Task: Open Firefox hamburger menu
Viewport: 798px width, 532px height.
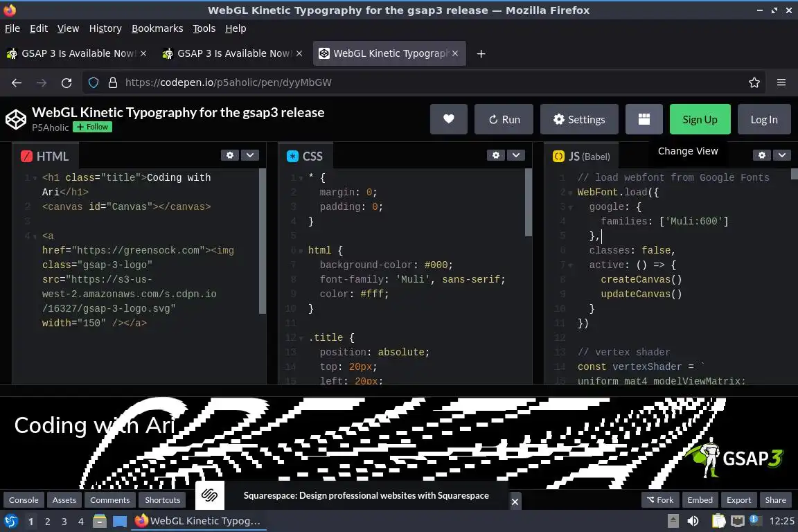Action: pos(781,82)
